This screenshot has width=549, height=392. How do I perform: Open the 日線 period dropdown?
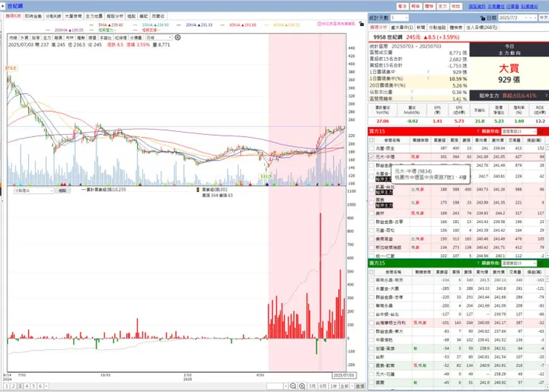point(159,37)
